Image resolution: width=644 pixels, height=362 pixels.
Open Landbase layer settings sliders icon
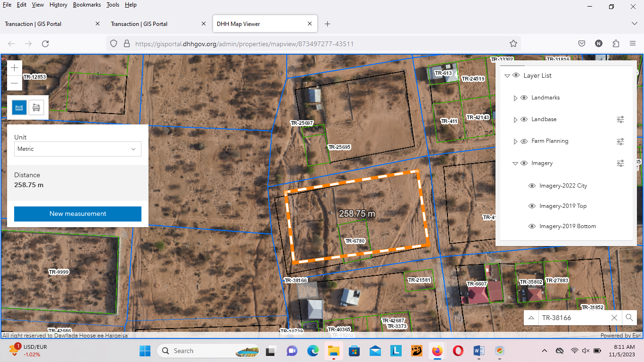pyautogui.click(x=620, y=119)
